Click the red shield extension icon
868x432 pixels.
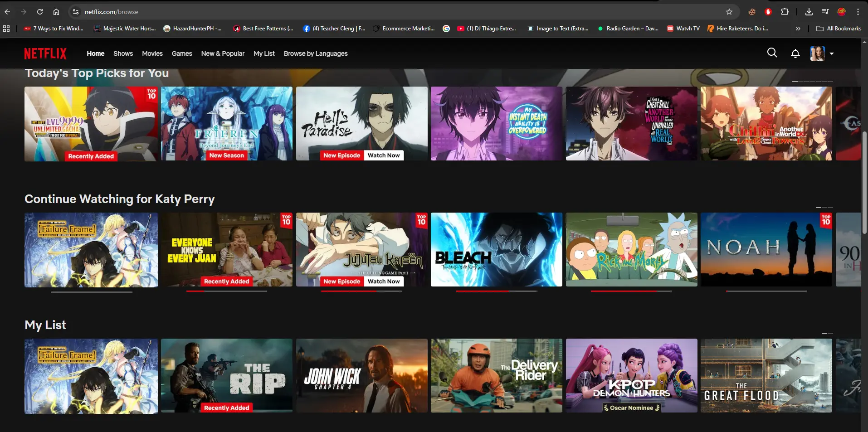point(768,12)
